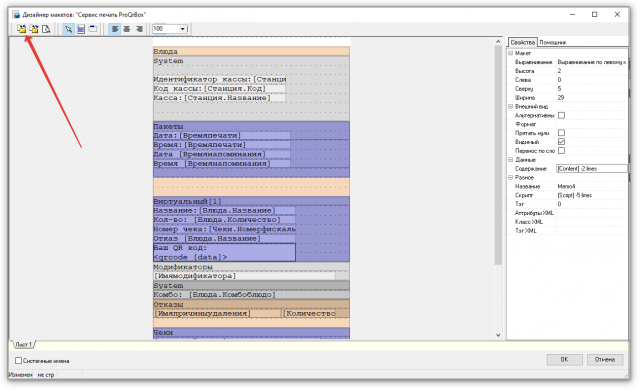
Task: Select the Время [Времянапоминания] field
Action: [x=222, y=164]
